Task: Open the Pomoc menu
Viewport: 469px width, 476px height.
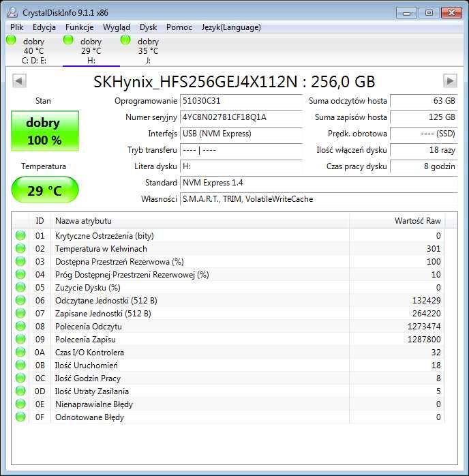Action: coord(179,27)
